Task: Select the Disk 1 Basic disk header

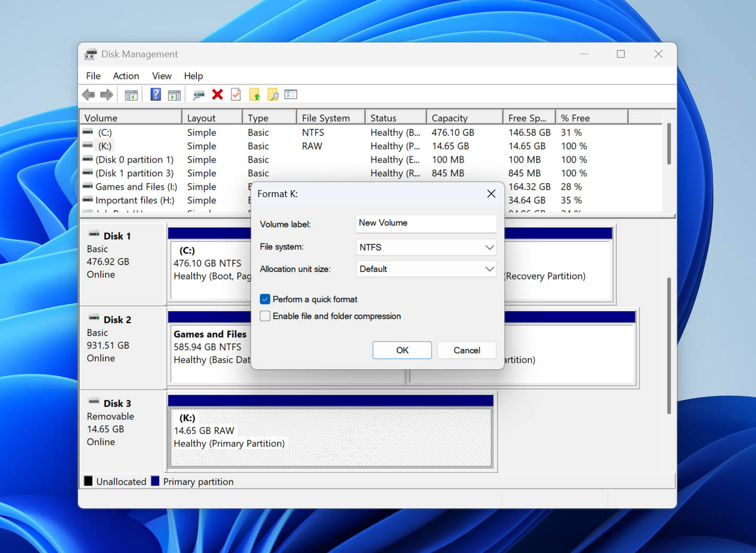Action: point(123,264)
